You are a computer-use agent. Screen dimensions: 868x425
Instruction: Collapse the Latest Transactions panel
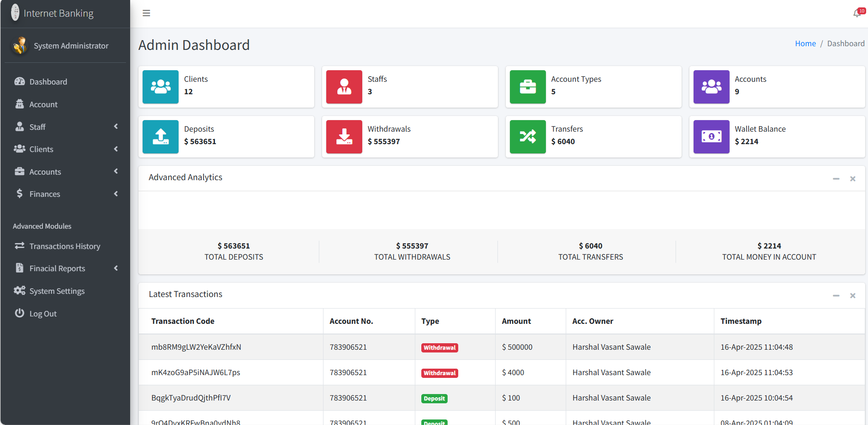pyautogui.click(x=836, y=296)
